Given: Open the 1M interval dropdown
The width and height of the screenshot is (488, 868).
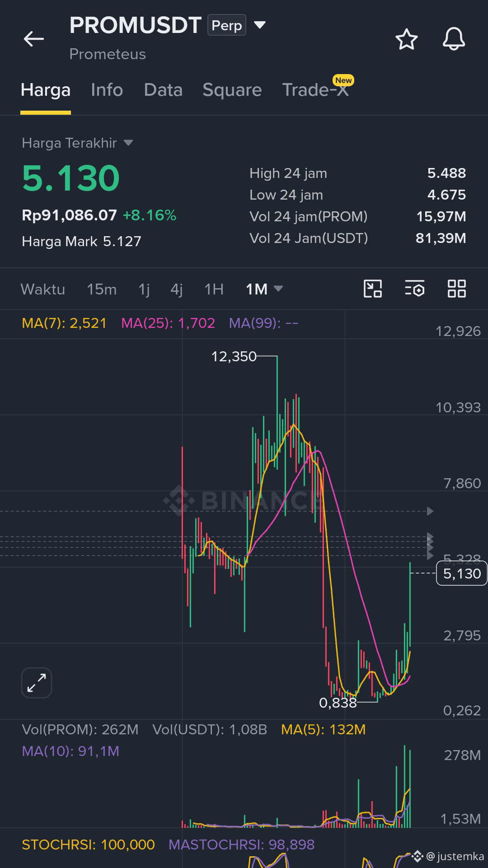Looking at the screenshot, I should 264,289.
